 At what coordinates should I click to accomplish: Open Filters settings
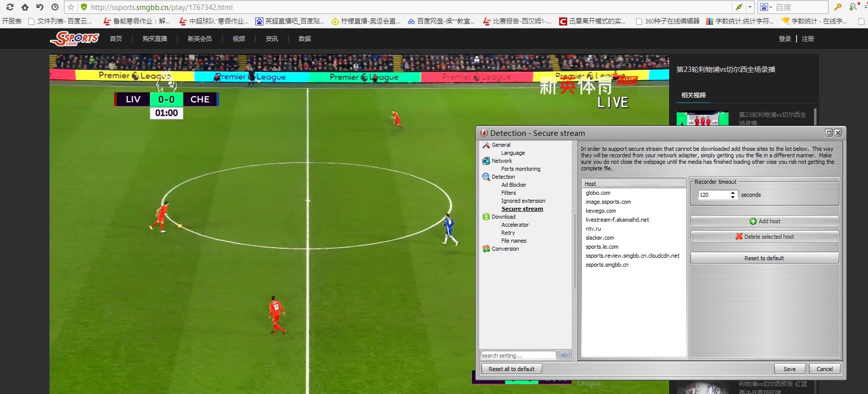tap(509, 193)
